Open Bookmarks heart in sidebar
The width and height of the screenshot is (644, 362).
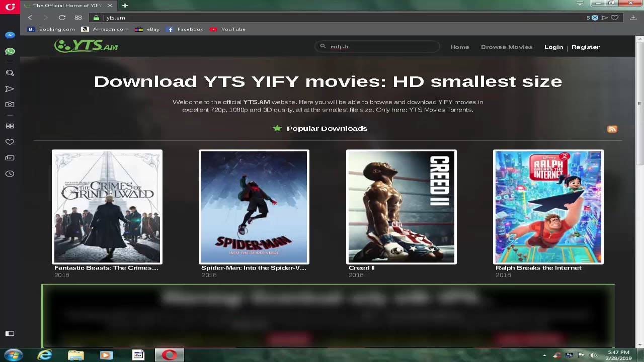pyautogui.click(x=10, y=142)
